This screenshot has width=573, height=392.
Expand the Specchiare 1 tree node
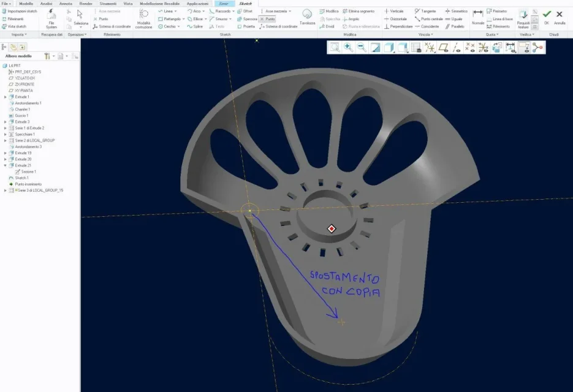coord(5,134)
